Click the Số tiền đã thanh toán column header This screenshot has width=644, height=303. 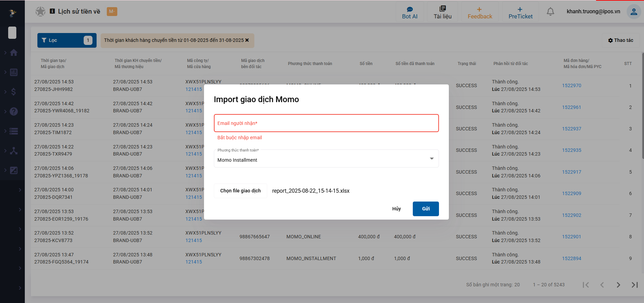(x=415, y=64)
